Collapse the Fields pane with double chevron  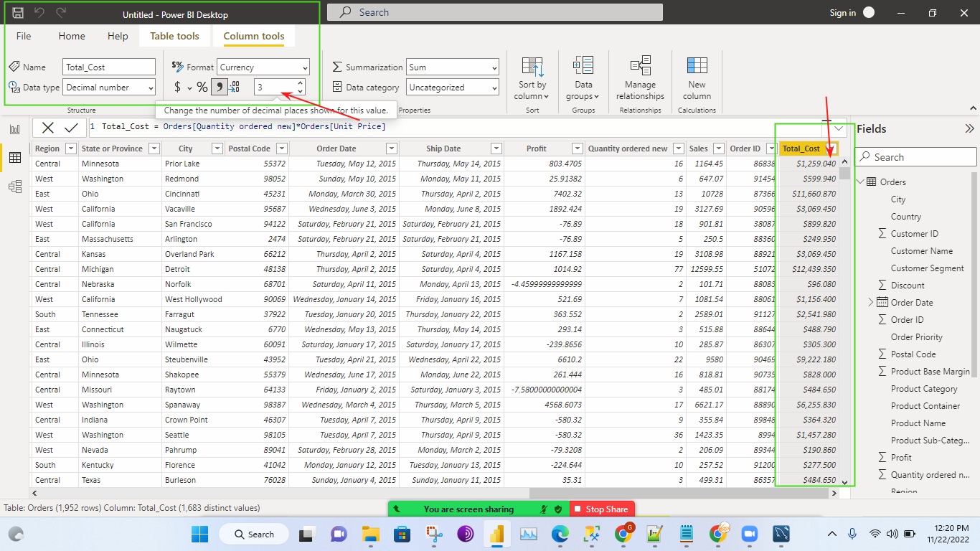pyautogui.click(x=969, y=129)
